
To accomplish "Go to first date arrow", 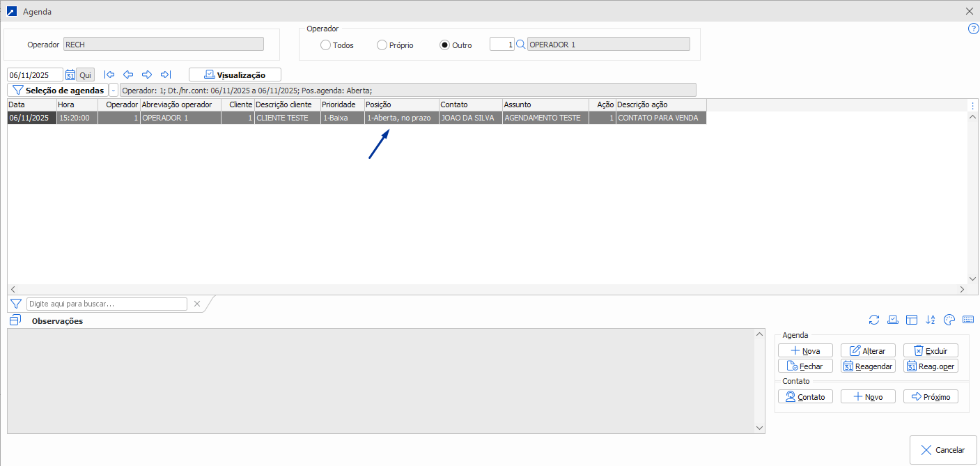I will click(x=109, y=75).
